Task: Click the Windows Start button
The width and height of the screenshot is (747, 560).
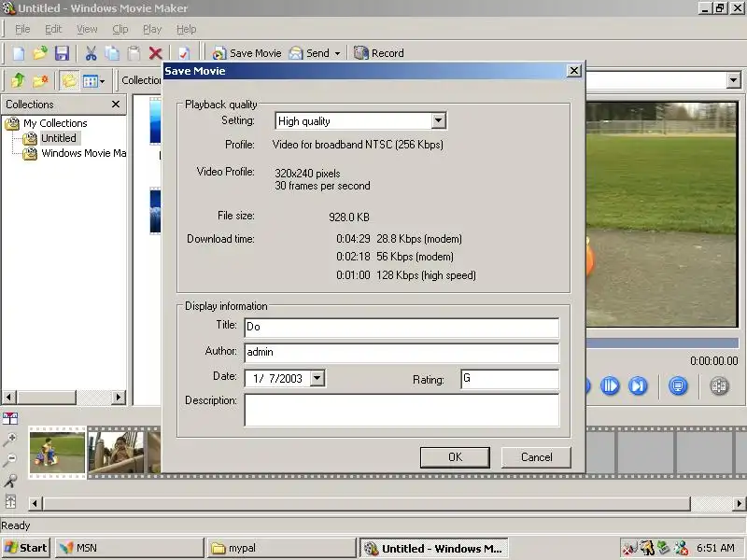Action: tap(27, 548)
